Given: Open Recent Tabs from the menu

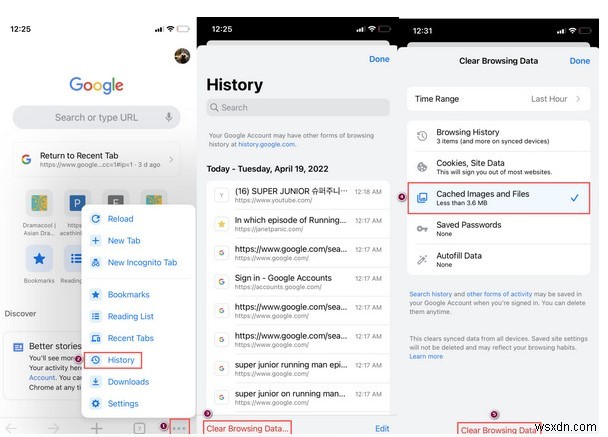Looking at the screenshot, I should coord(138,338).
